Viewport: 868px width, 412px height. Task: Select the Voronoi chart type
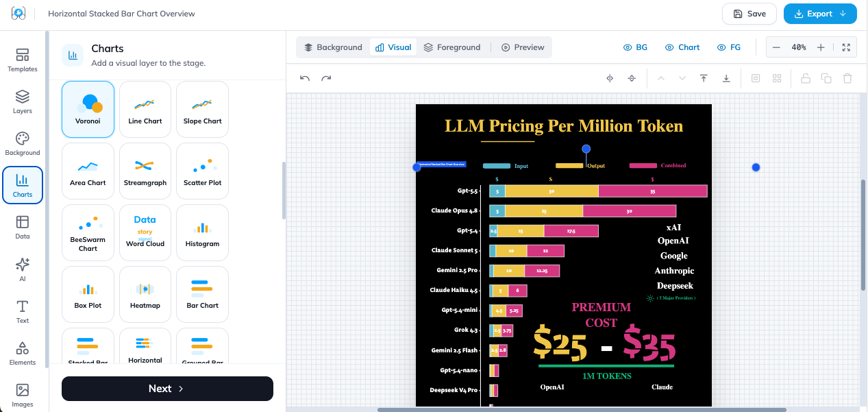(88, 109)
